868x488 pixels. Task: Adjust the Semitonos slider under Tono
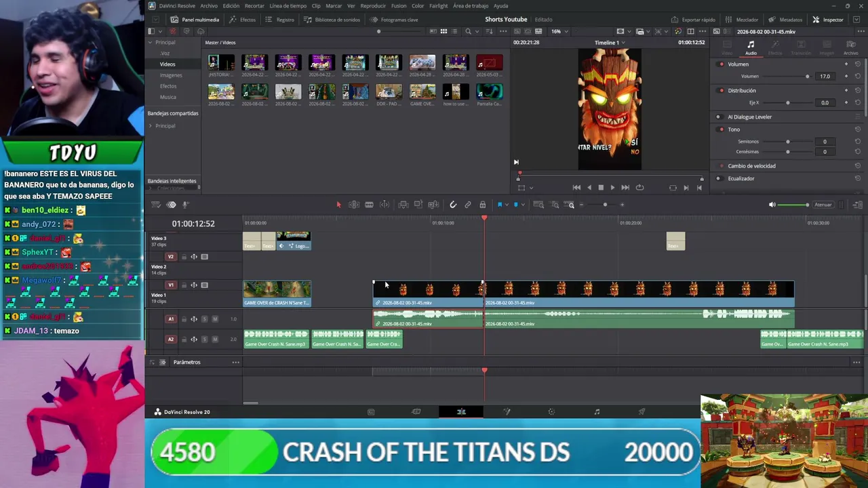pos(787,142)
